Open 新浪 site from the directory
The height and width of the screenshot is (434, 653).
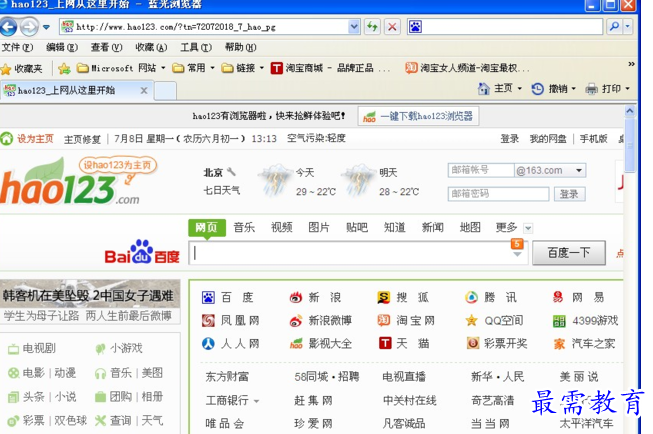click(315, 297)
